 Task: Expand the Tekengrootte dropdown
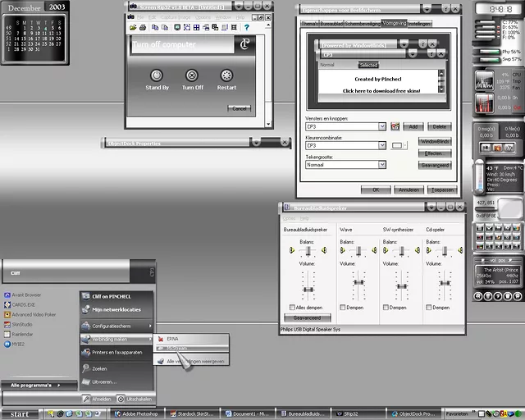coord(381,164)
